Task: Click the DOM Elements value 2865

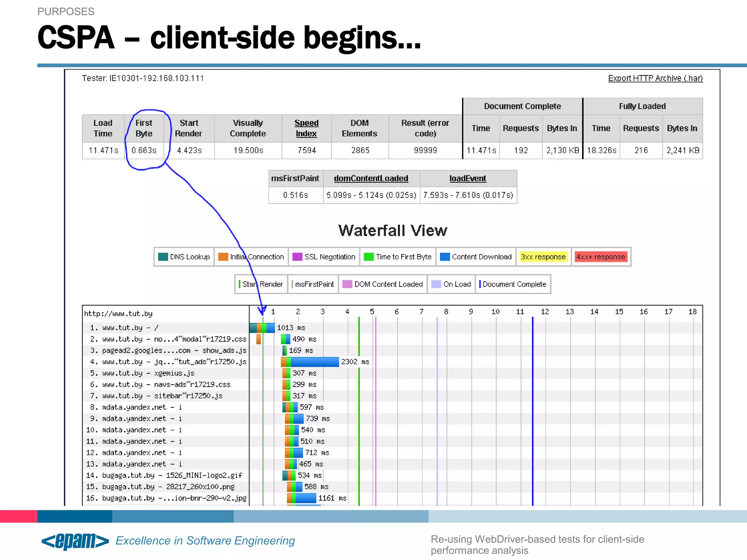Action: coord(360,150)
